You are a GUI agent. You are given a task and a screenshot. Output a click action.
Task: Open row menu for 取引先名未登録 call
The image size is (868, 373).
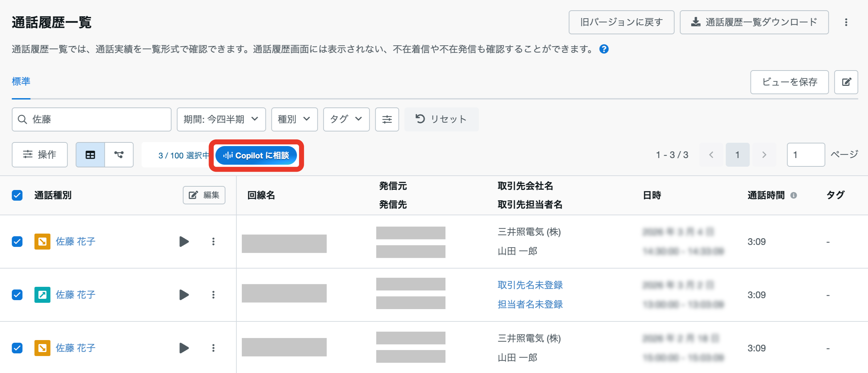(213, 295)
